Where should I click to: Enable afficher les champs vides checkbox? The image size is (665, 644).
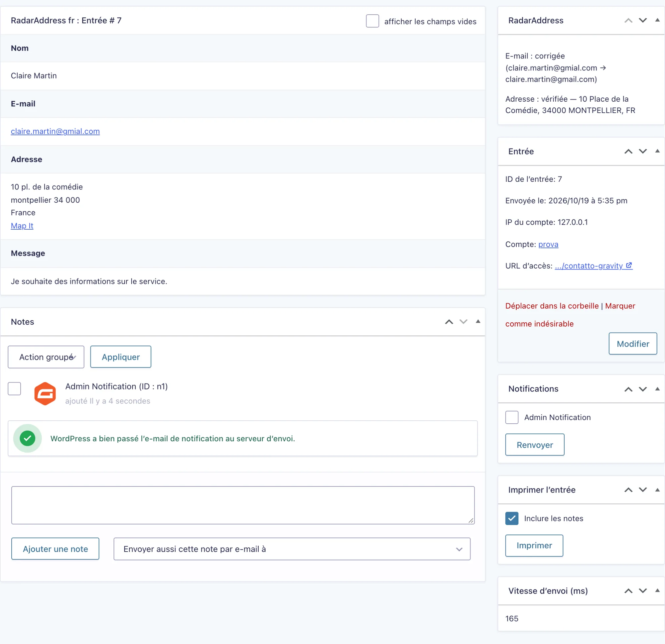[372, 21]
